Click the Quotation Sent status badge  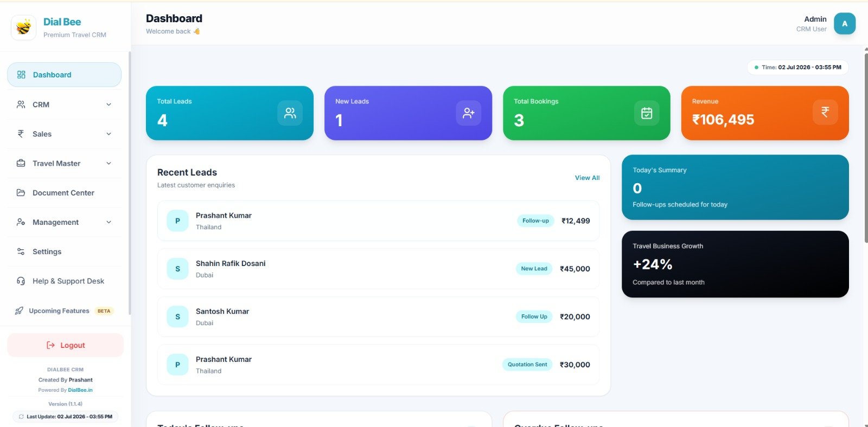coord(527,364)
